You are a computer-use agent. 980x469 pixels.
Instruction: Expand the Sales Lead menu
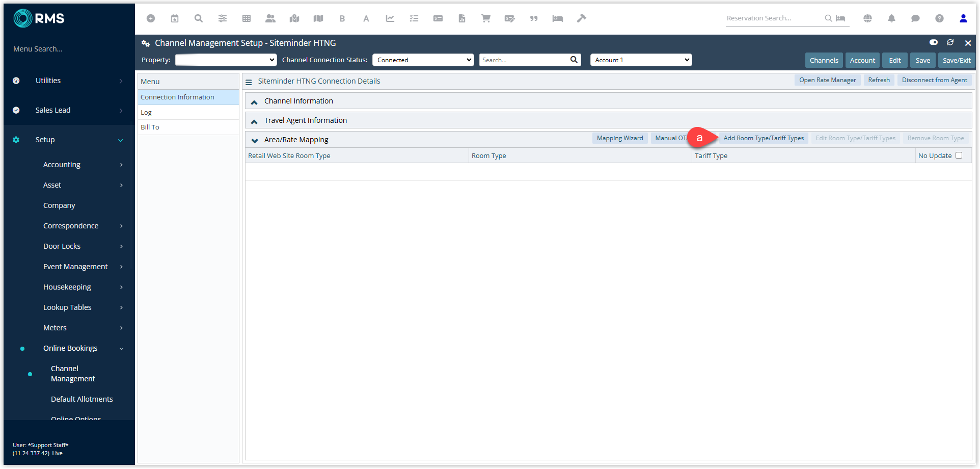point(69,110)
